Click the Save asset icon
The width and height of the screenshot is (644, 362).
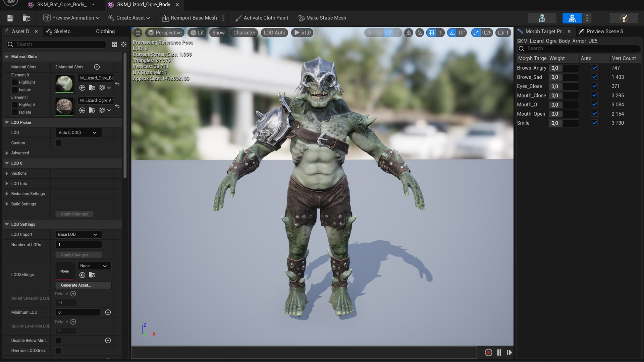click(x=10, y=18)
